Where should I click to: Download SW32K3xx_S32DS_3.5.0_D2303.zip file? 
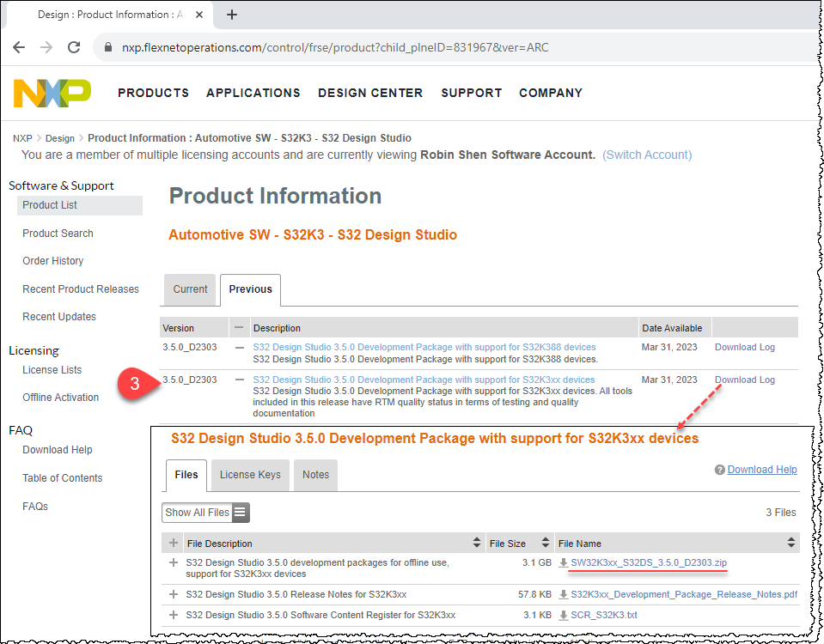(649, 562)
